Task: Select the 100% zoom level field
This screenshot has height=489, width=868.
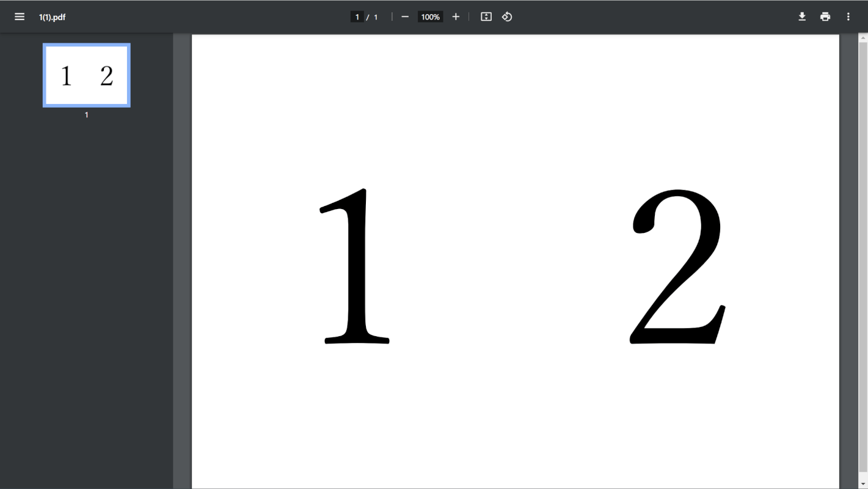Action: pos(431,17)
